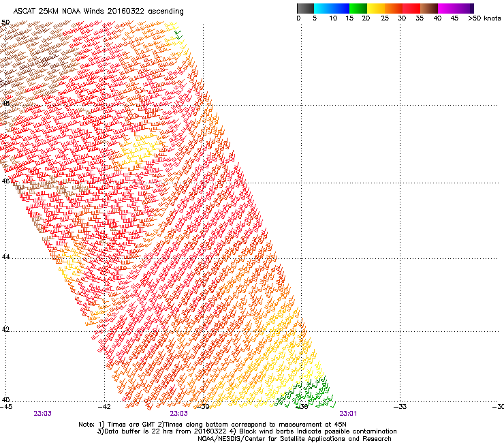Click the note line starting "Note: 1) Times are GMT"
This screenshot has width=504, height=443.
[x=212, y=425]
